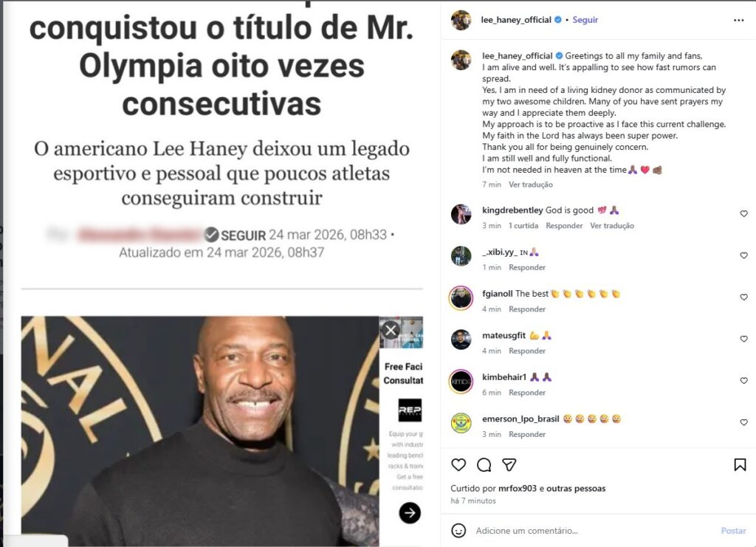
Task: Reply to mateusgfit's comment
Action: tap(527, 351)
